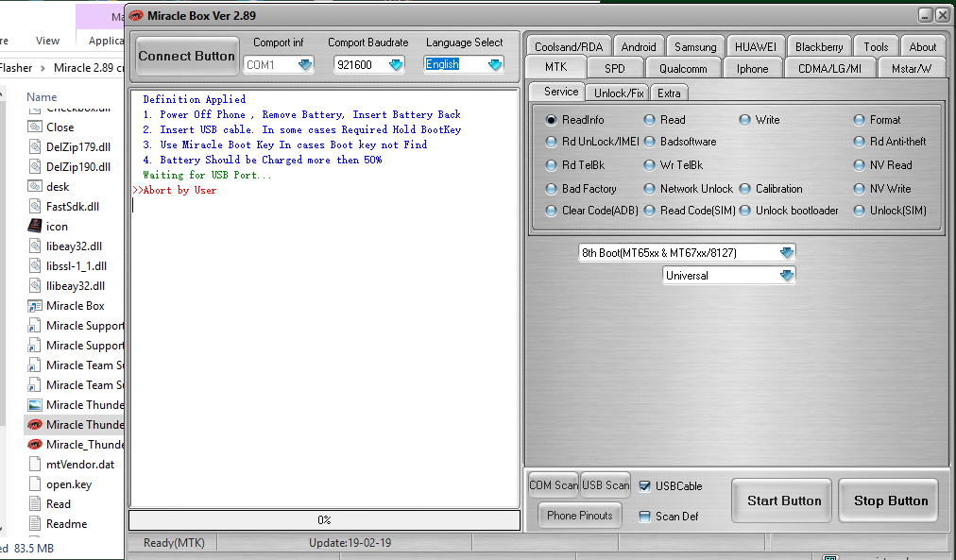Select Calibration radio option
Viewport: 956px width, 560px height.
pos(744,189)
